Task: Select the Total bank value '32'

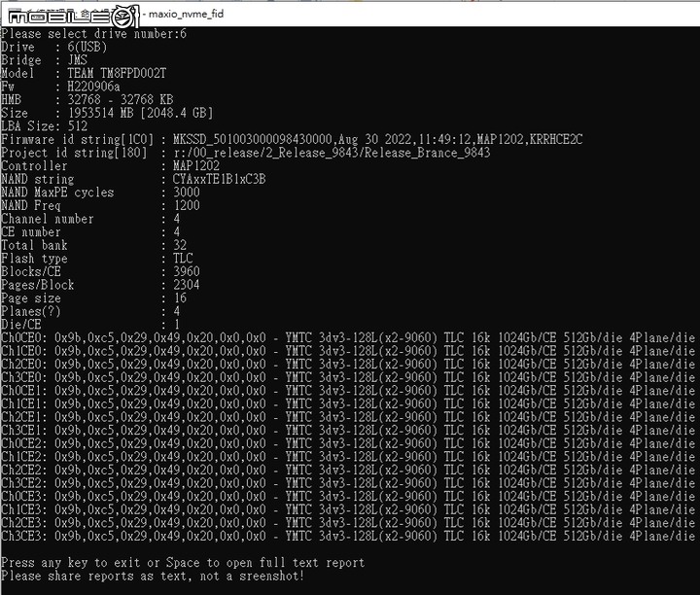Action: (x=180, y=245)
